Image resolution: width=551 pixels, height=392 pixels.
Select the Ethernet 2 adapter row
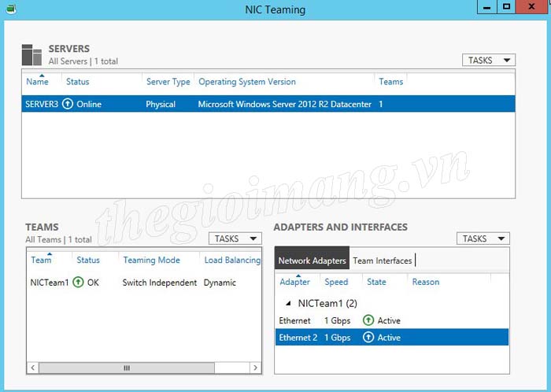click(392, 337)
